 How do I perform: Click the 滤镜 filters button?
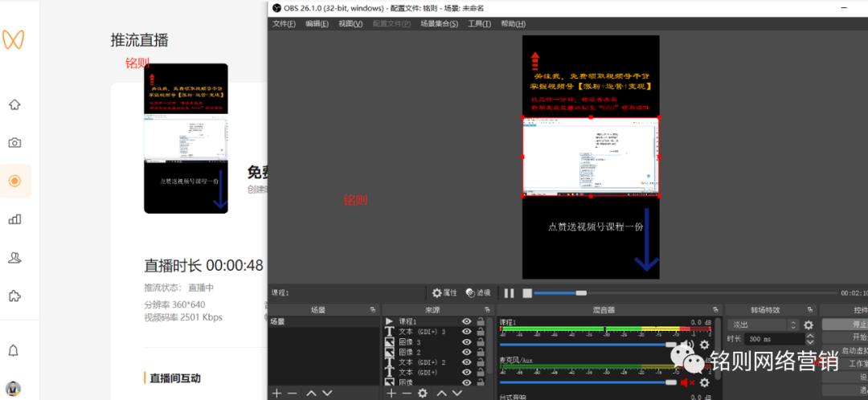(477, 293)
